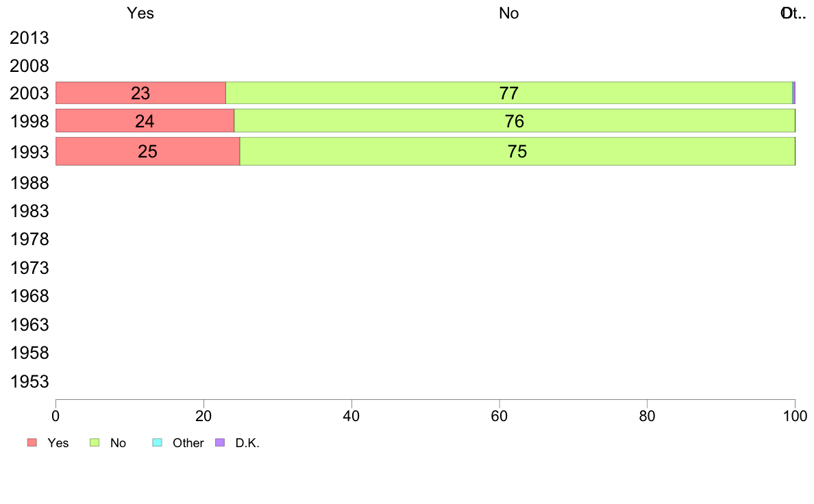This screenshot has width=814, height=504.
Task: Click the thin purple D.K. sliver in 2003
Action: pyautogui.click(x=793, y=93)
